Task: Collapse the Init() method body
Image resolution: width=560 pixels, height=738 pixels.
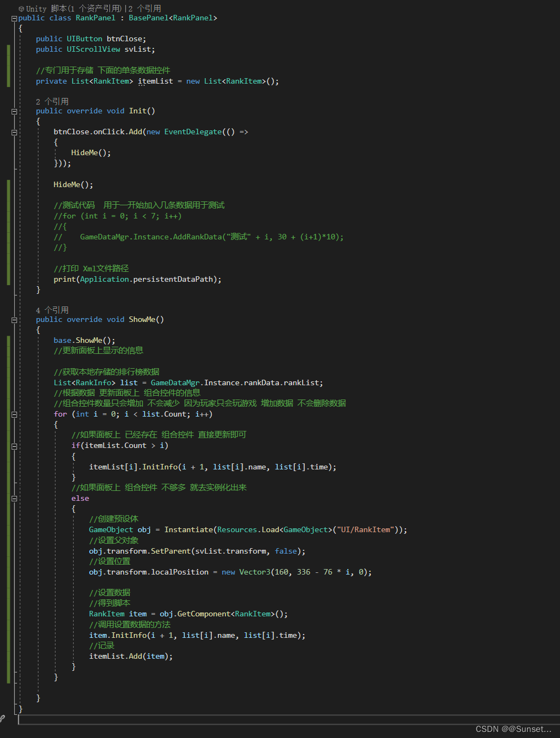Action: tap(14, 111)
